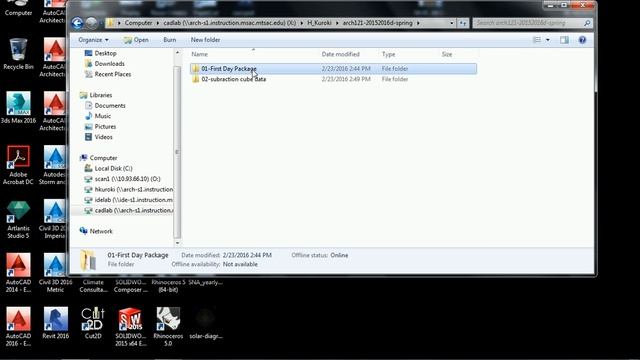Open the Cut2D desktop shortcut
The image size is (640, 360).
[x=93, y=323]
